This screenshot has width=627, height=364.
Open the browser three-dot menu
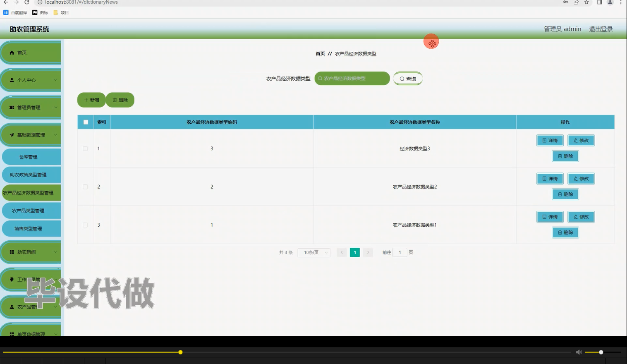pyautogui.click(x=621, y=2)
